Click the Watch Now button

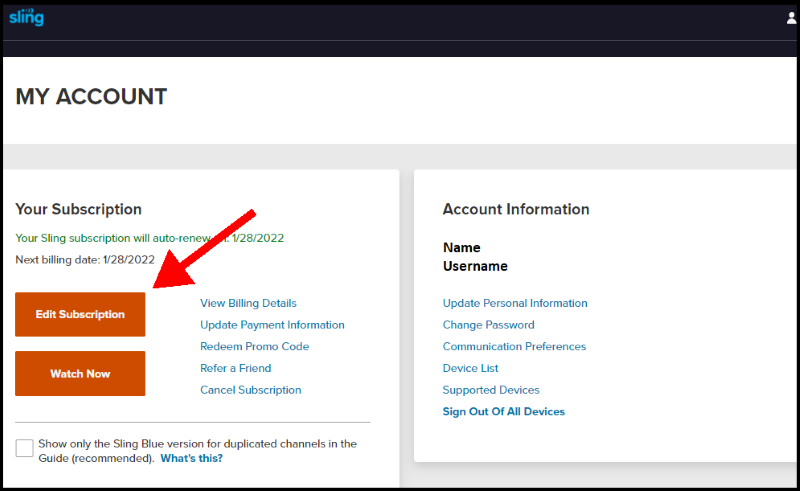tap(80, 374)
